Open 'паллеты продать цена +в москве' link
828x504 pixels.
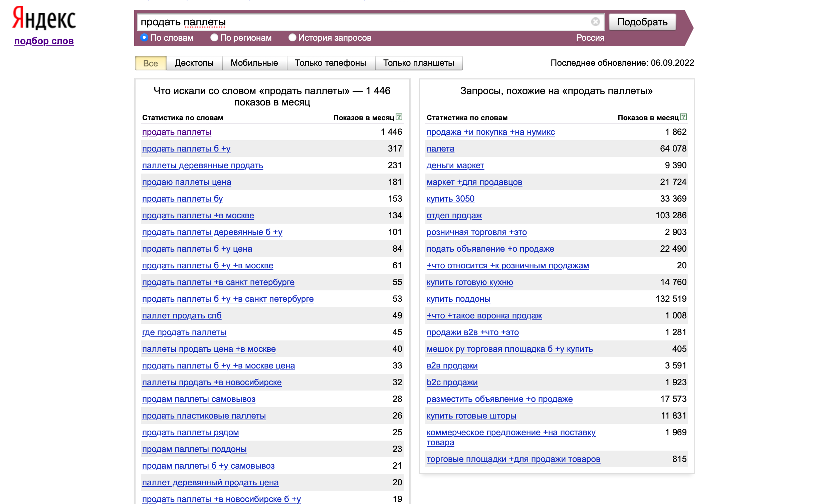coord(209,349)
